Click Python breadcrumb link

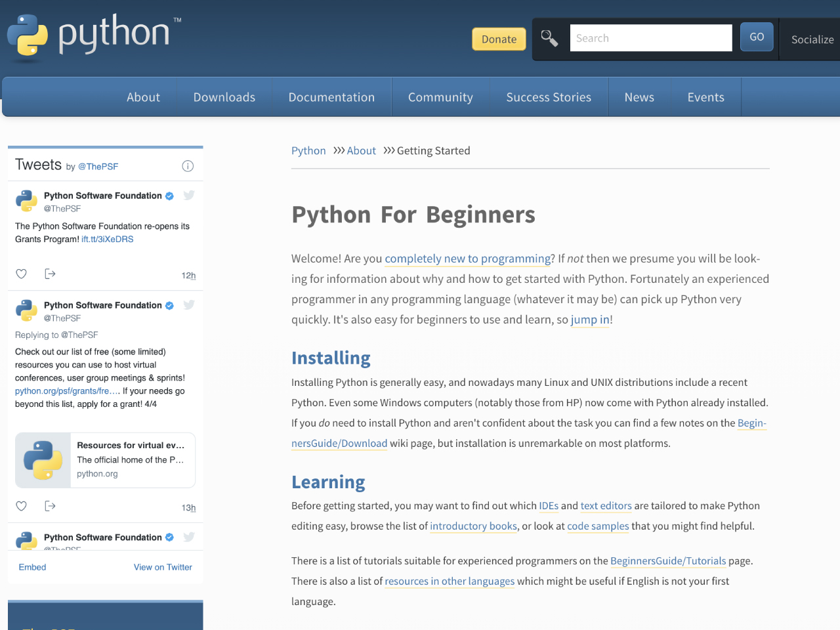308,150
